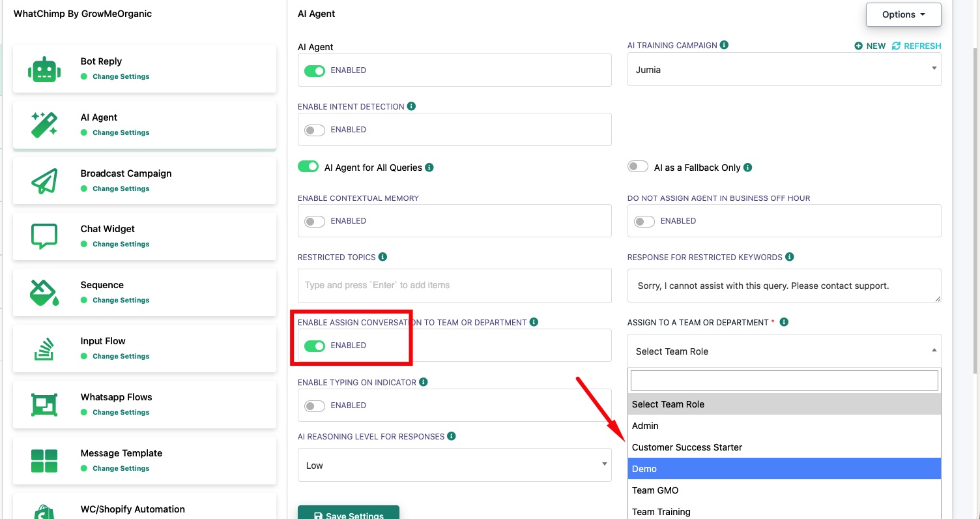Enable the Intent Detection toggle
The image size is (980, 519).
(x=315, y=130)
